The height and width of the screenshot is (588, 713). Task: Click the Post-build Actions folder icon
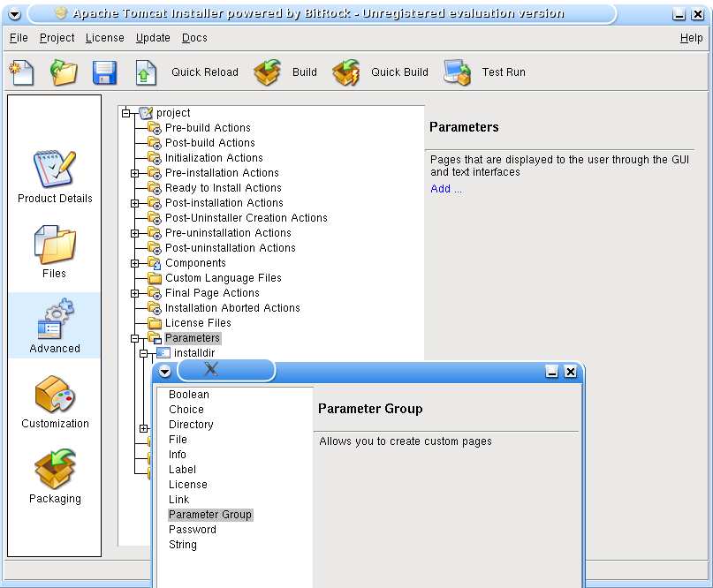coord(155,143)
